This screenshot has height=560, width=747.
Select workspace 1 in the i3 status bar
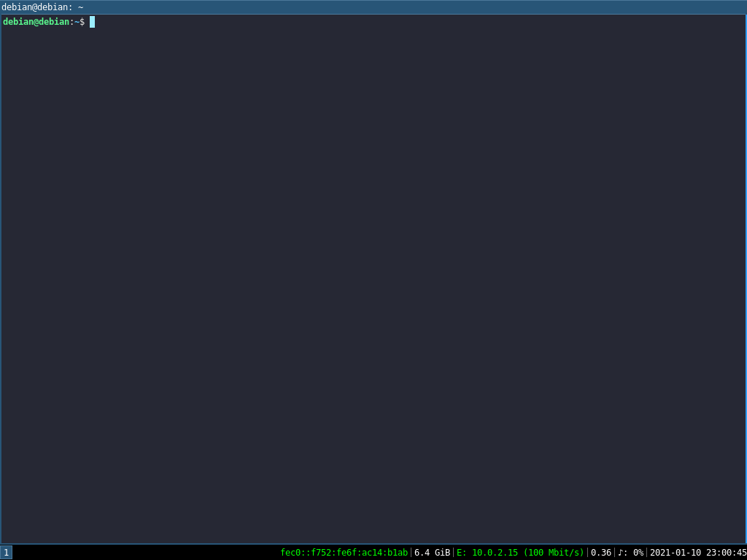coord(6,552)
